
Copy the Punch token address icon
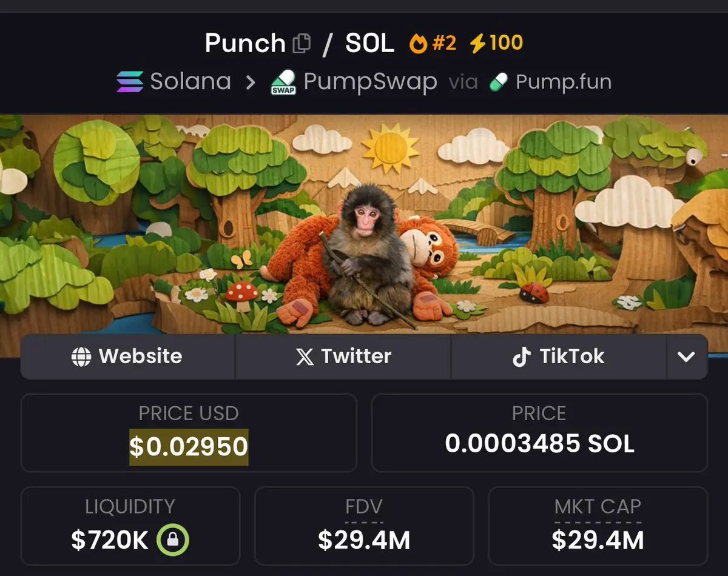tap(302, 44)
